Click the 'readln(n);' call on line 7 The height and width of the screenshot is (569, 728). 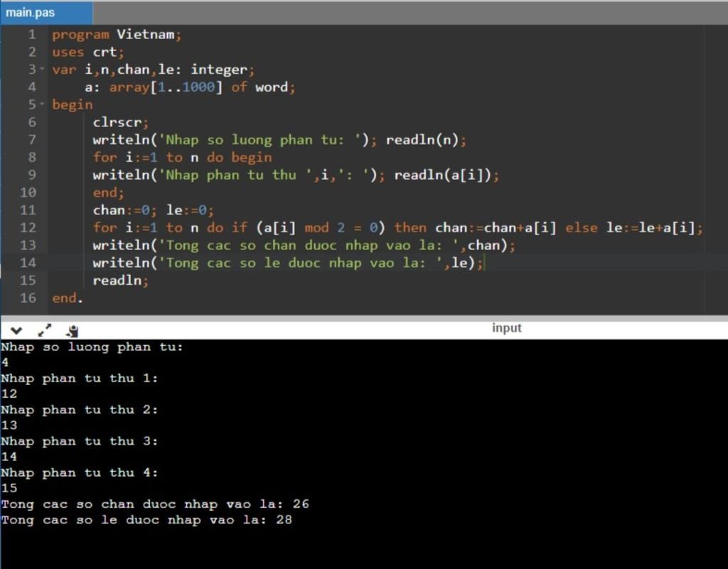click(426, 140)
